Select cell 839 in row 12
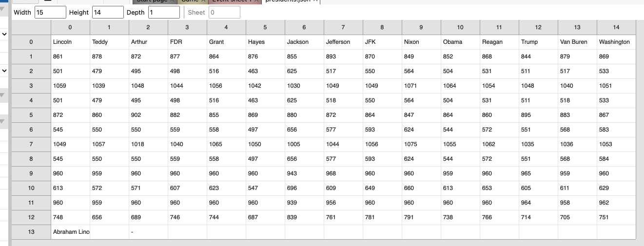 (304, 217)
